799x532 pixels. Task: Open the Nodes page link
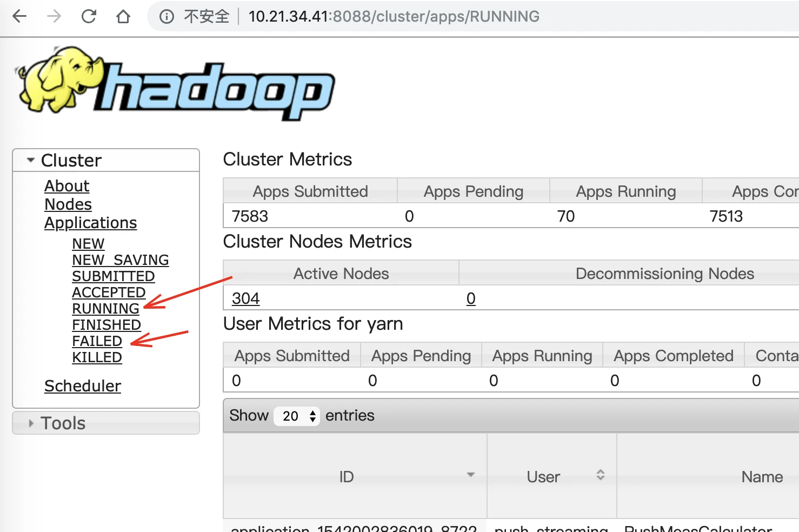pos(68,204)
